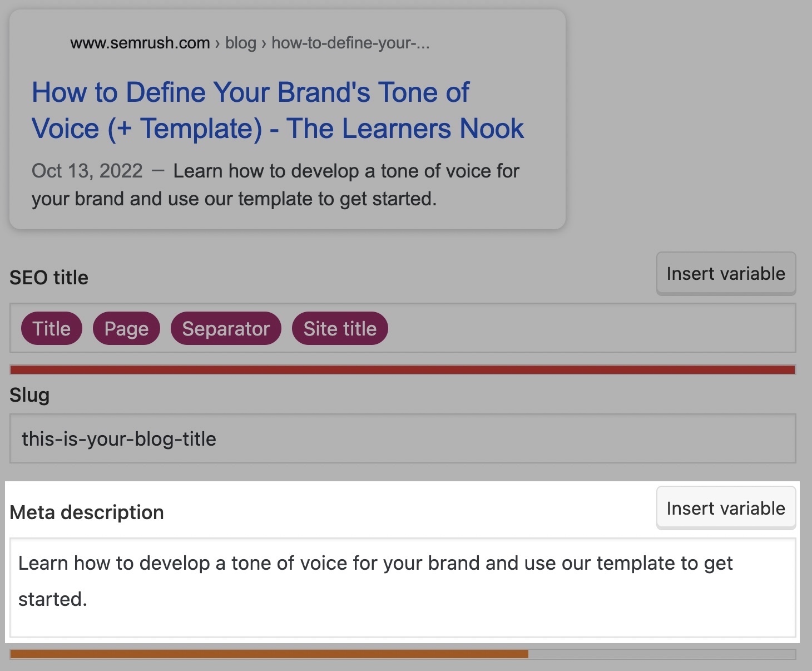Click the SEO title input area
The width and height of the screenshot is (812, 671).
[501, 328]
